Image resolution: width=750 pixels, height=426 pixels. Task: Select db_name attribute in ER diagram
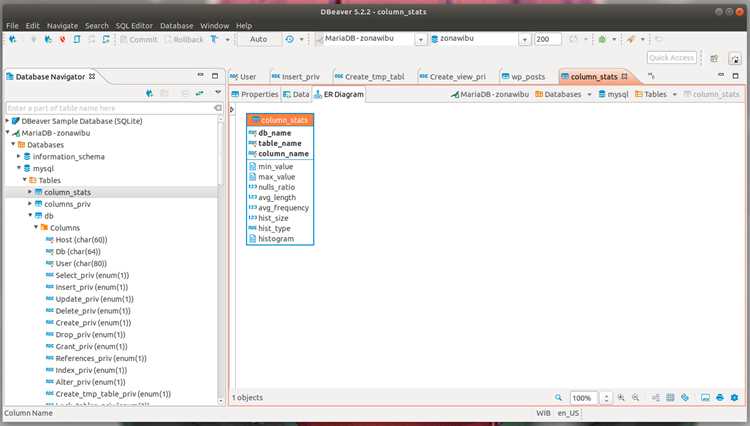(x=275, y=133)
